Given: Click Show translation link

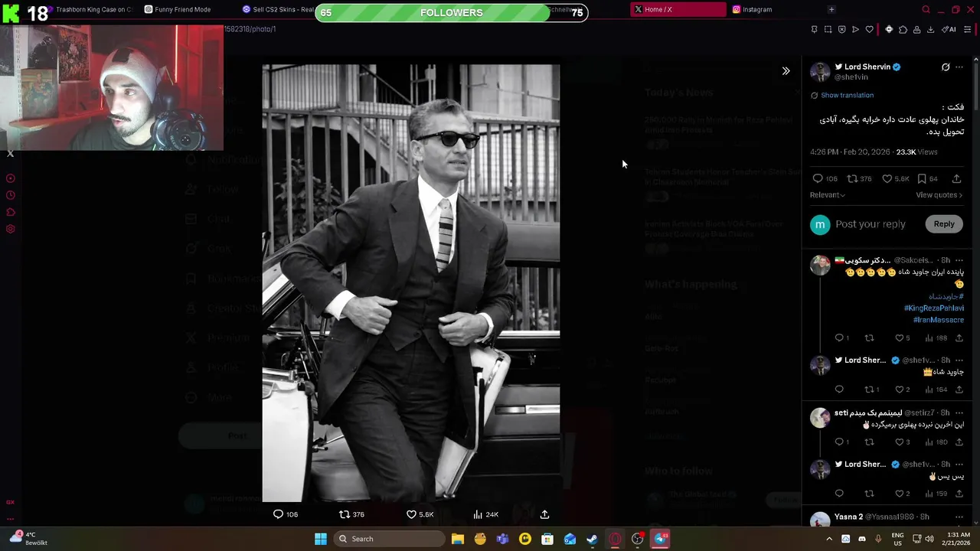Looking at the screenshot, I should tap(847, 95).
